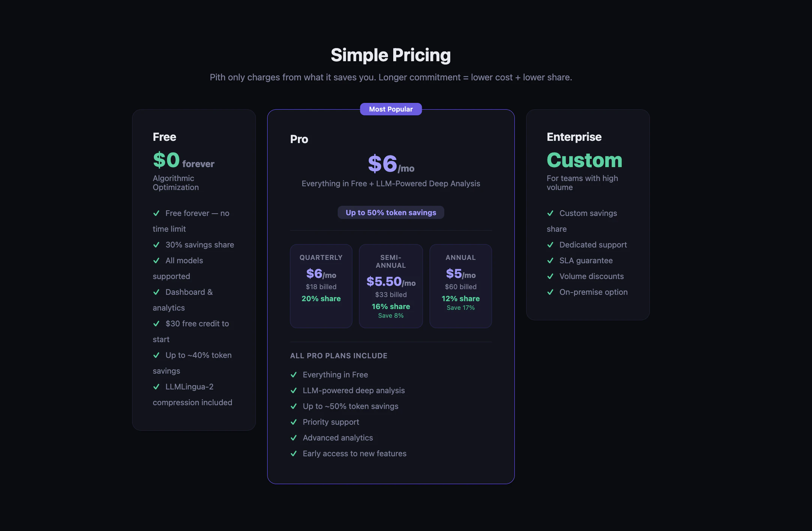Click the checkmark beside Priority support
The image size is (812, 531).
click(294, 422)
